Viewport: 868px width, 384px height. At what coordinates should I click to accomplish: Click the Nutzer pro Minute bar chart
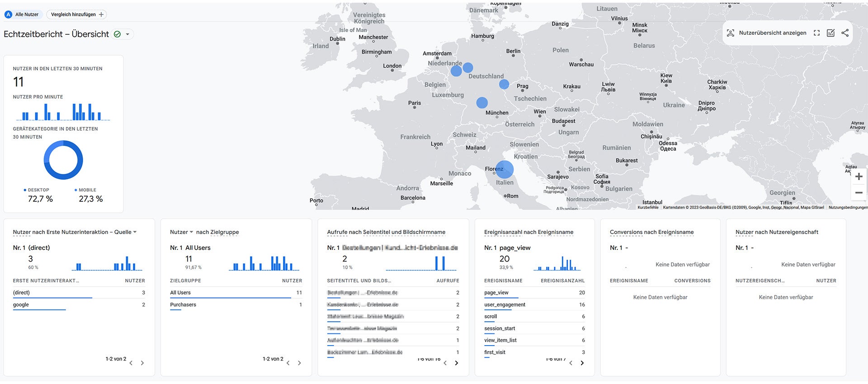[x=63, y=112]
